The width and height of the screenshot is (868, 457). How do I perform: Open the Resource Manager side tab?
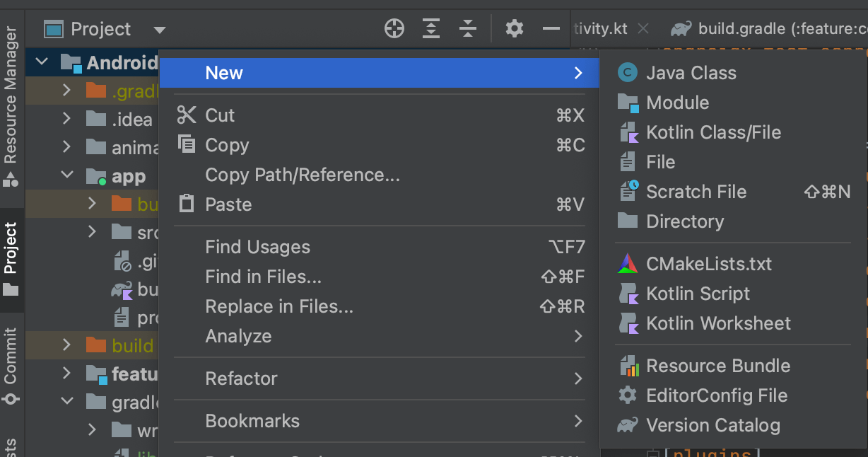[x=11, y=106]
